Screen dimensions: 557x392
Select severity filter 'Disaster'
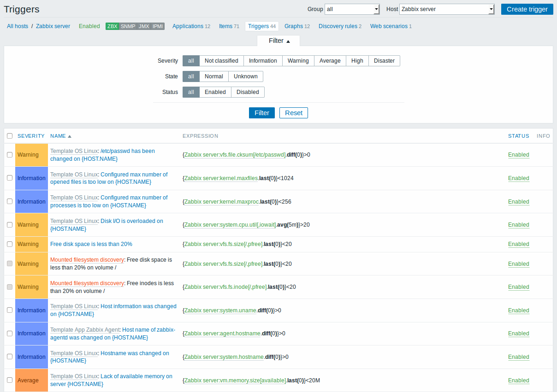(x=384, y=61)
